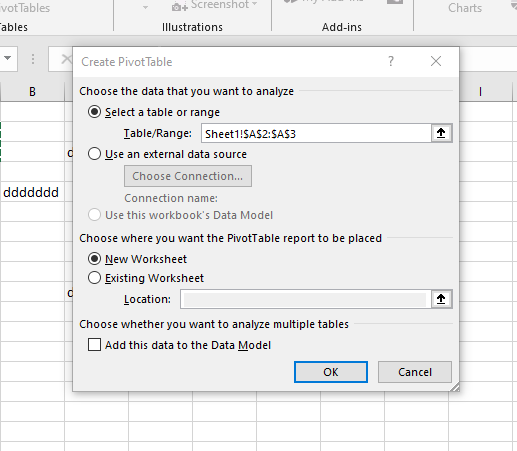Select column B header

click(x=32, y=92)
